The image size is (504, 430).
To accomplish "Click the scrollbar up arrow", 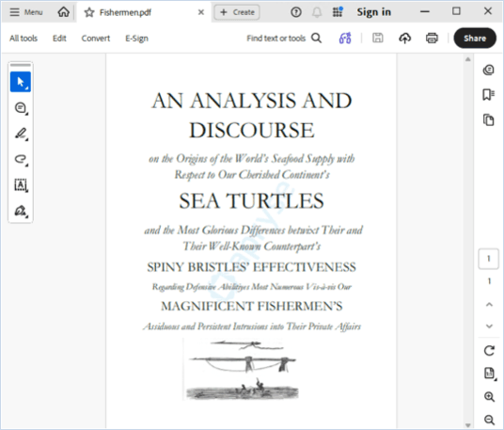I will pyautogui.click(x=468, y=59).
